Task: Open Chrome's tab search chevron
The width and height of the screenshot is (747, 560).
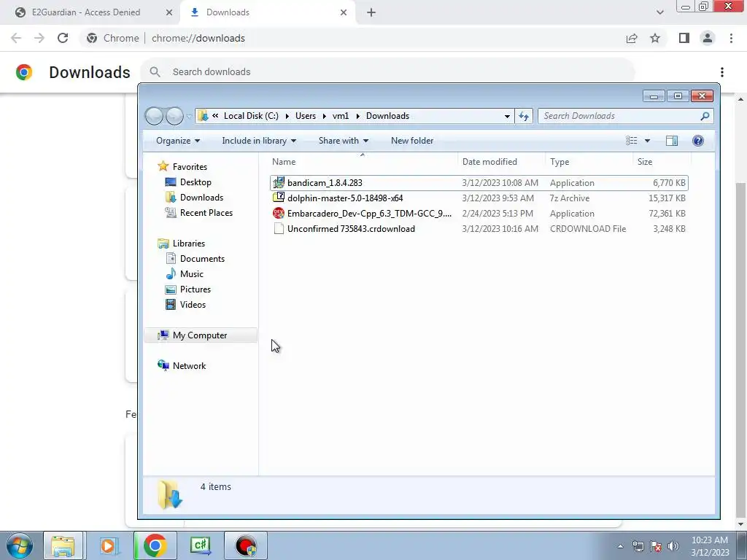Action: 659,12
